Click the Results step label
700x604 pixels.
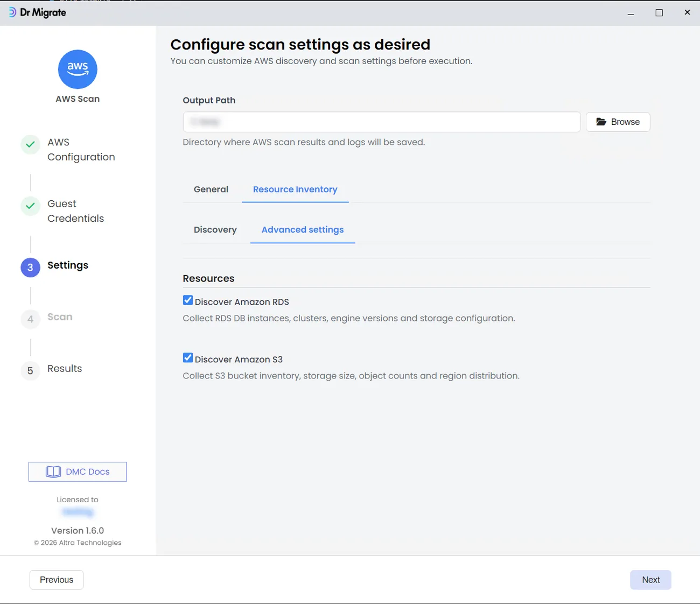point(65,369)
